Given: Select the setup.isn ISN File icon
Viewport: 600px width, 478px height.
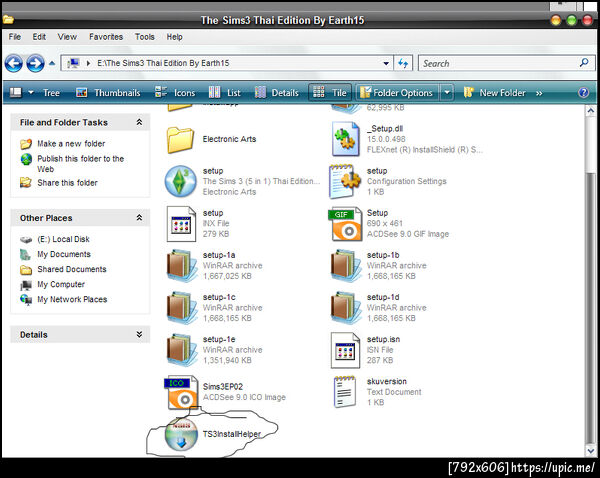Looking at the screenshot, I should tap(345, 350).
